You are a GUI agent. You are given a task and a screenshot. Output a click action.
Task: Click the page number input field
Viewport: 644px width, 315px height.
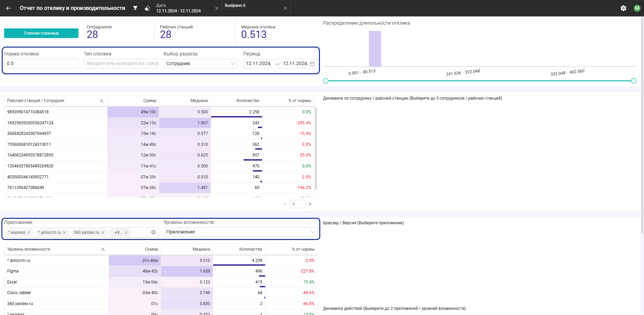click(297, 204)
